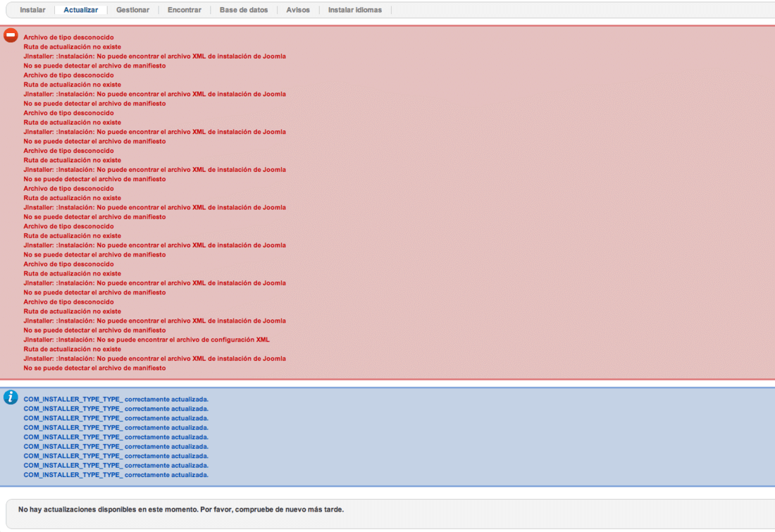Open the Base de datos tab
The image size is (775, 532).
pyautogui.click(x=244, y=10)
